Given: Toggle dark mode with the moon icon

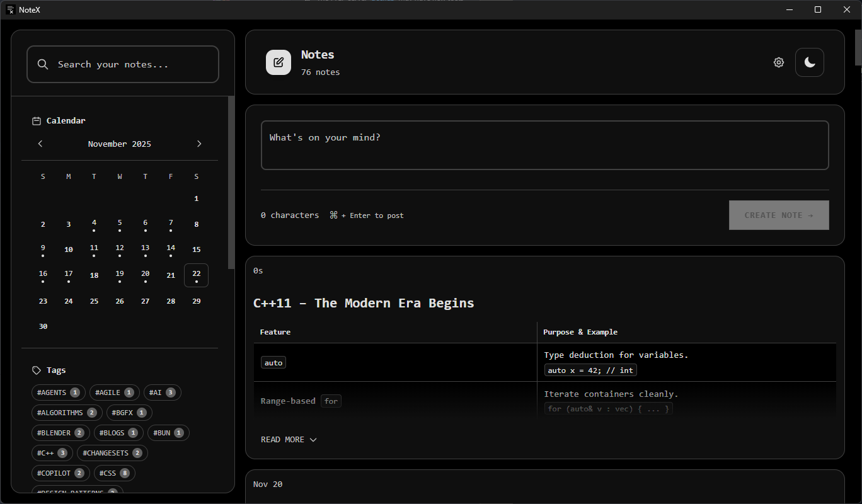Looking at the screenshot, I should click(810, 62).
